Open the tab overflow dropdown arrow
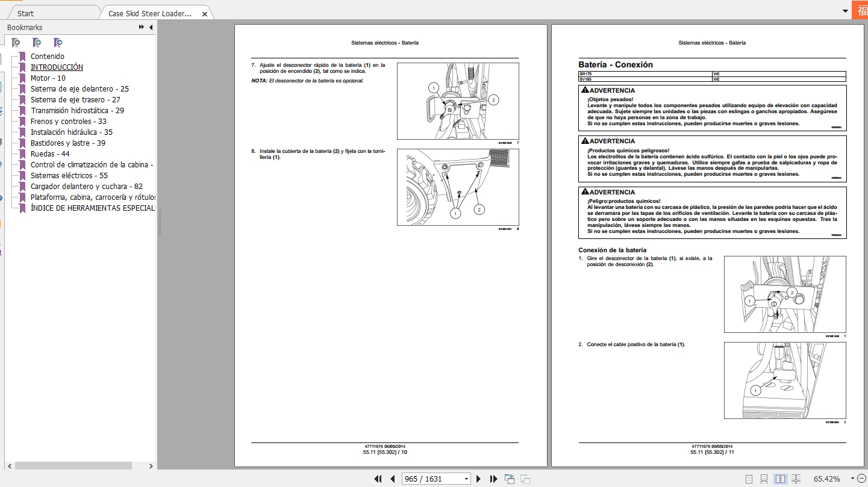The image size is (868, 487). tap(846, 11)
